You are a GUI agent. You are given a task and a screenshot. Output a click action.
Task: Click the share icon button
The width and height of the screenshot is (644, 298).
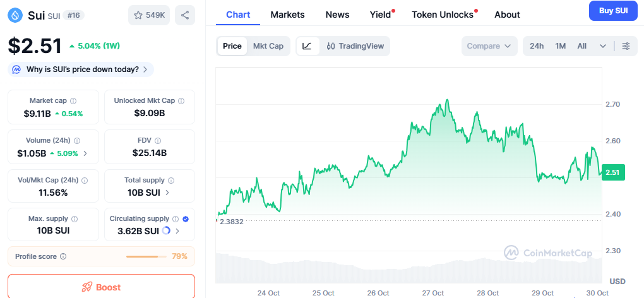184,15
